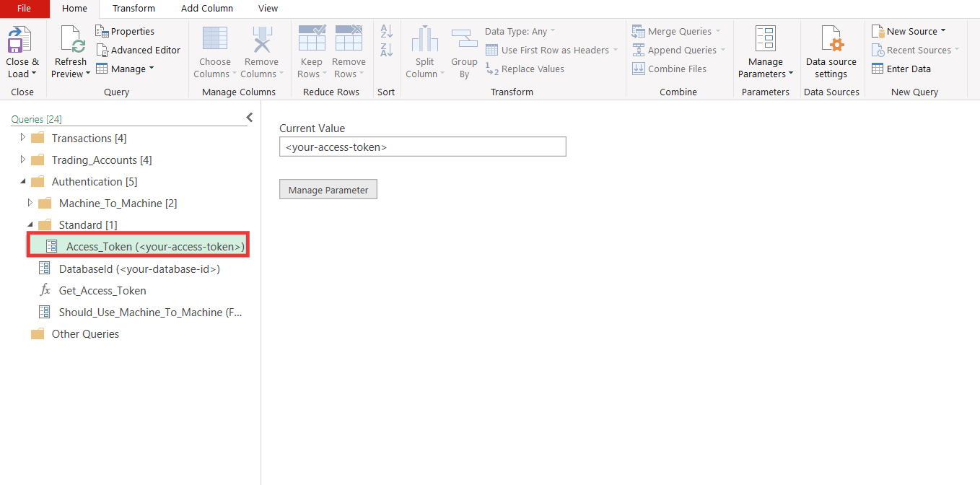Click inside the Current Value field

click(x=422, y=147)
